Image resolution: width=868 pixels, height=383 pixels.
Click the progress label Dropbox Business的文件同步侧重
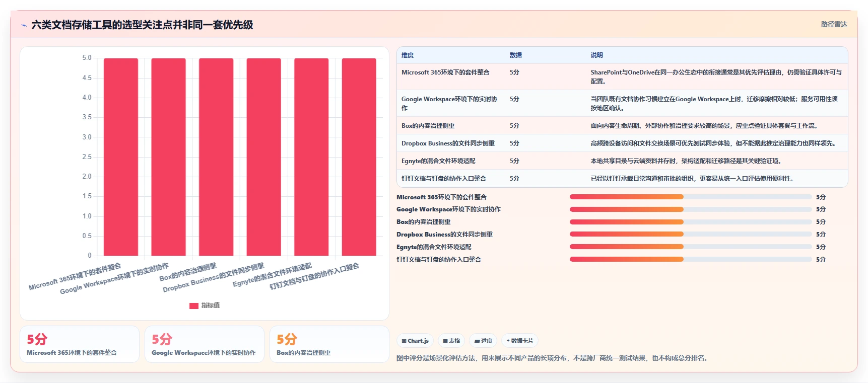coord(444,235)
